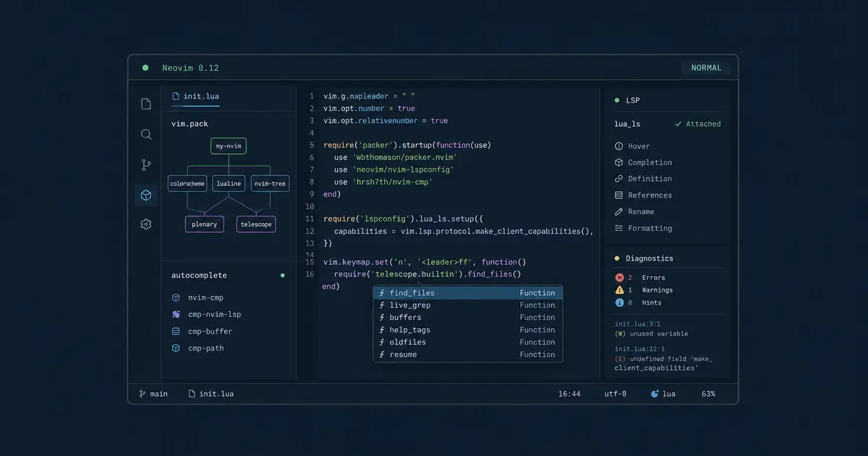Click the vim.pack section header
This screenshot has height=456, width=868.
point(190,124)
